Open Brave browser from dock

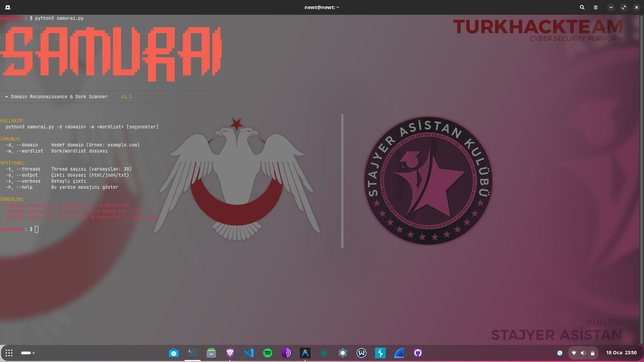pos(230,353)
